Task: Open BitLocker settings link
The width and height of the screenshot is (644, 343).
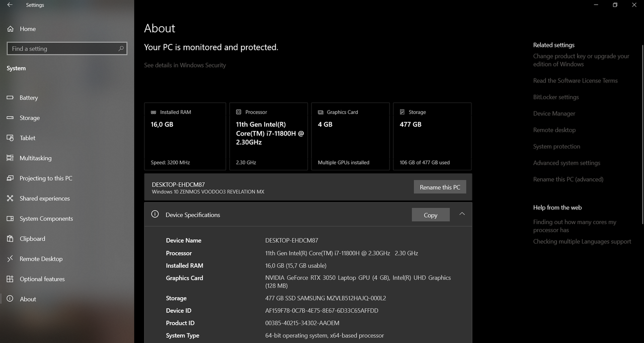Action: coord(555,97)
